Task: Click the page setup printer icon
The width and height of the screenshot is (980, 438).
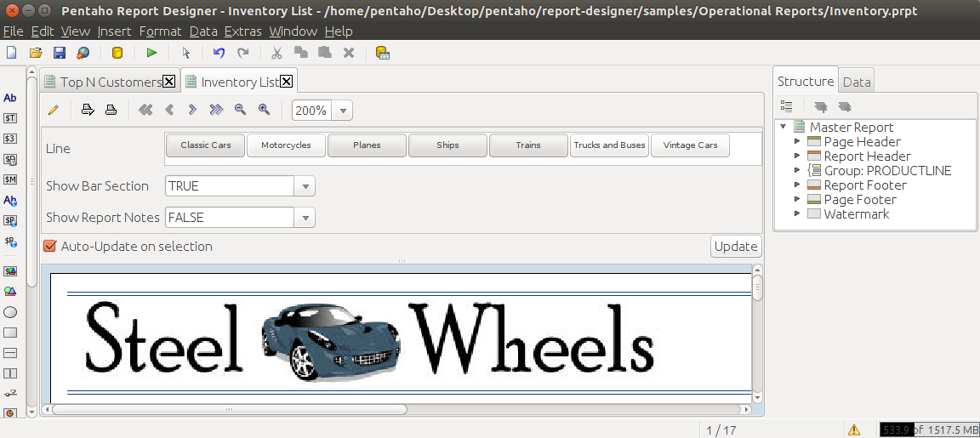Action: (88, 110)
